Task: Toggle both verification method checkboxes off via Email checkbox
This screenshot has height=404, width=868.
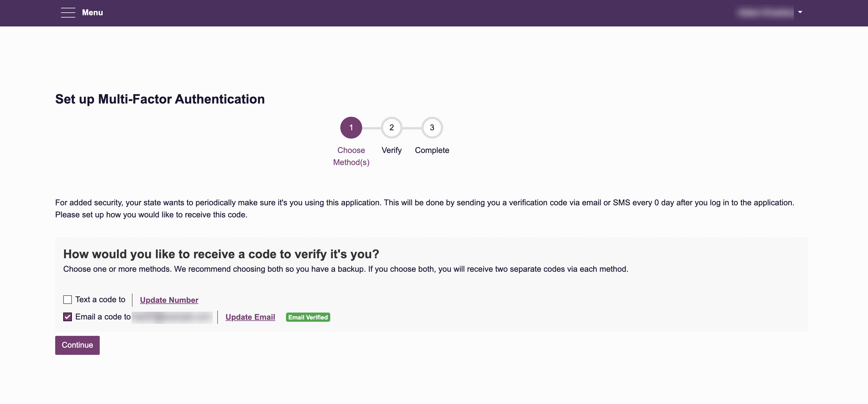Action: (x=67, y=317)
